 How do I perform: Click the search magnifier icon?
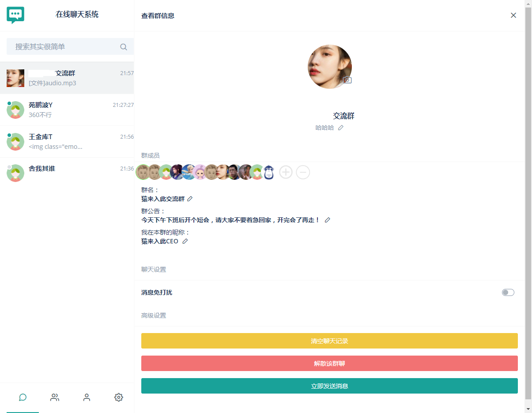click(x=124, y=47)
